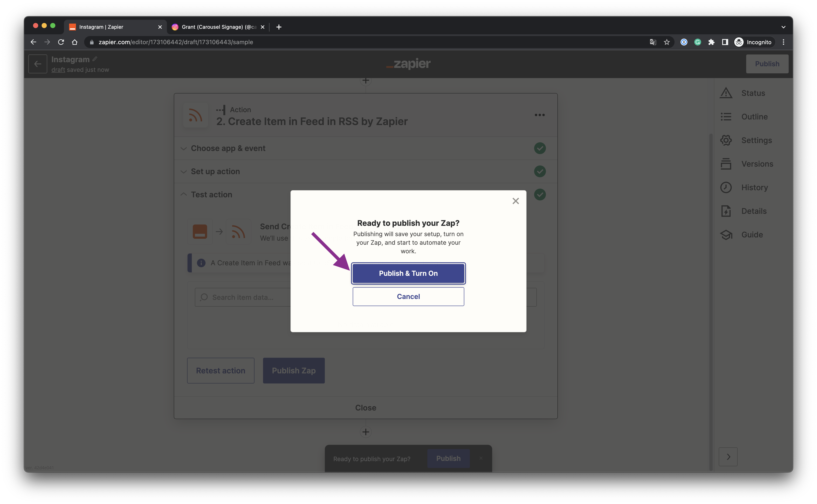This screenshot has width=817, height=504.
Task: Open the Guide sidebar icon
Action: pos(726,235)
